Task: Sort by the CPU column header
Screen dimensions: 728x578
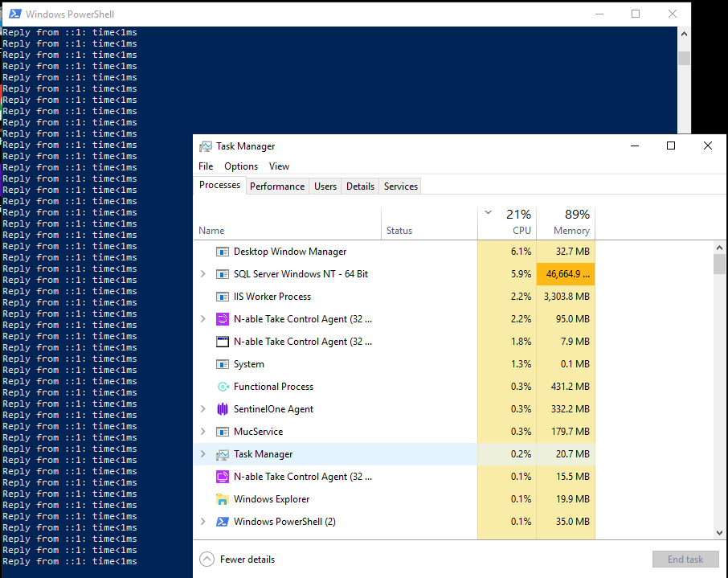Action: 507,223
